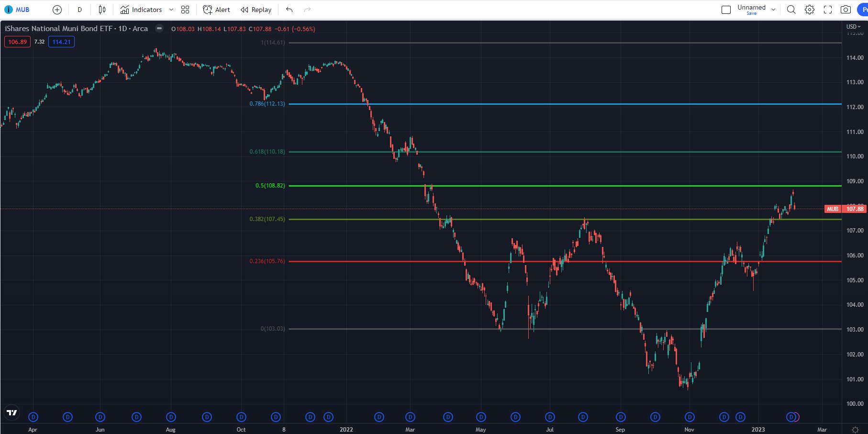The image size is (868, 434).
Task: Click the dividend marker above the Mar 2022 label
Action: [x=410, y=417]
